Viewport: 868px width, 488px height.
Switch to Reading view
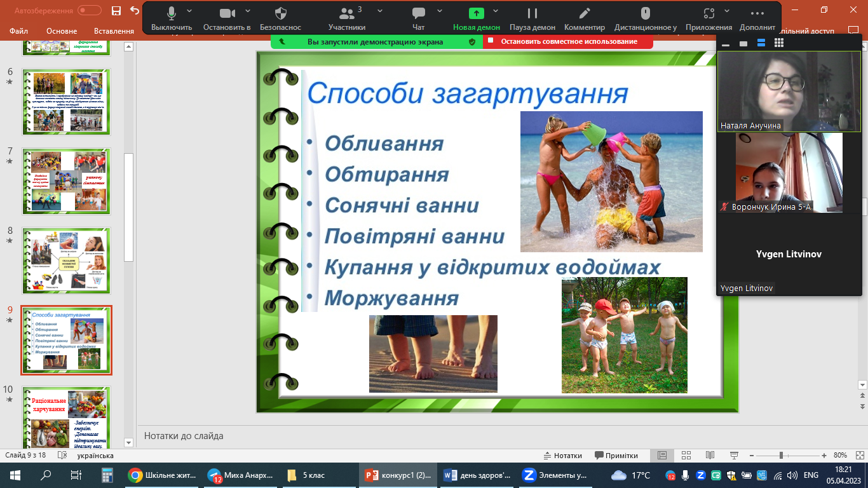[x=710, y=456]
